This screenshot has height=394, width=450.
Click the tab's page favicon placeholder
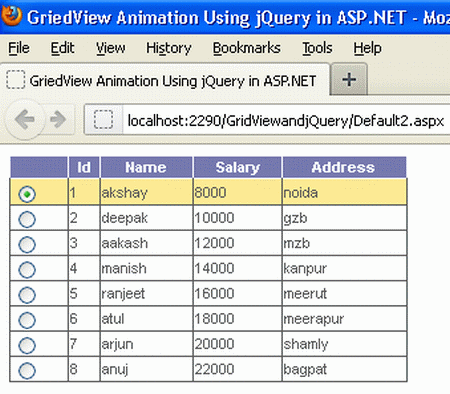[16, 80]
